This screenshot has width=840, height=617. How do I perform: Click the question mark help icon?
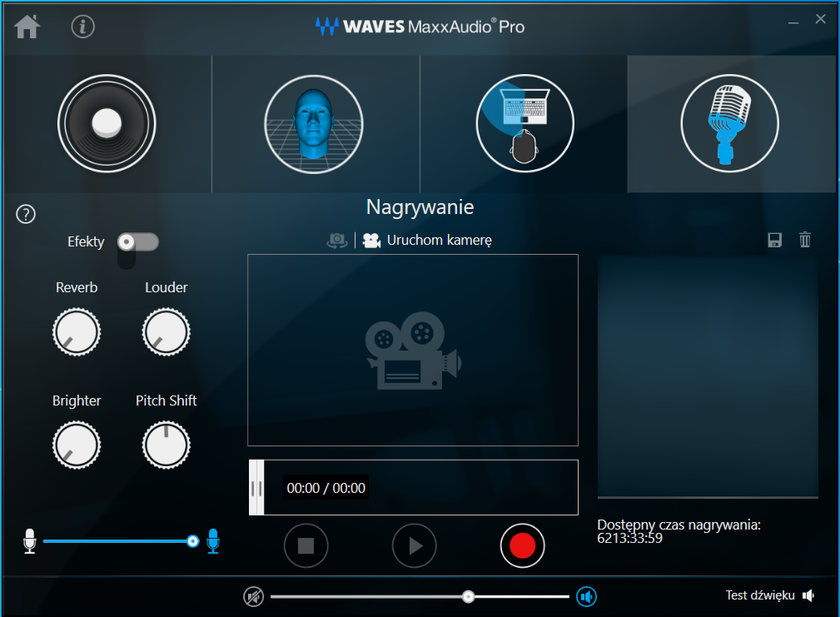[26, 214]
